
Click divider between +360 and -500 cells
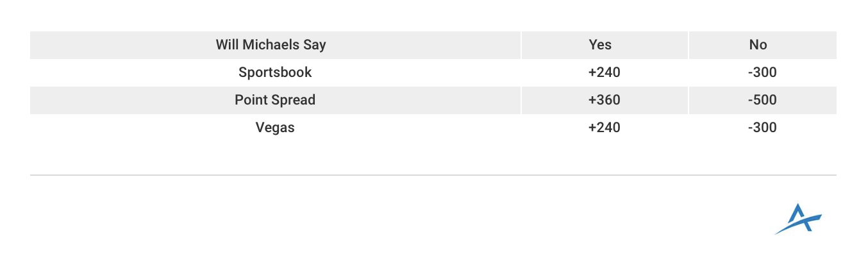click(688, 100)
